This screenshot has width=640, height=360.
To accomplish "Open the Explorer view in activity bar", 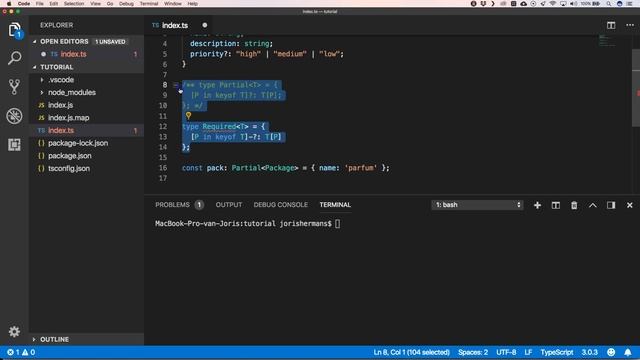I will [14, 30].
